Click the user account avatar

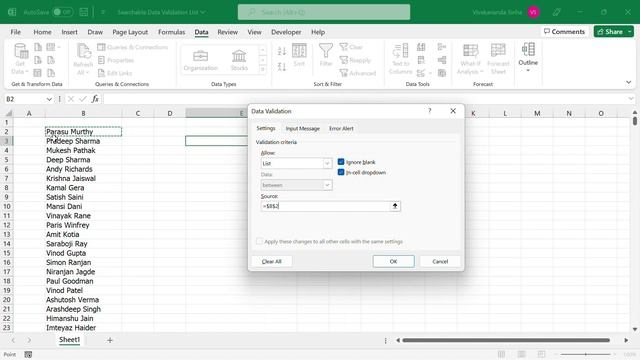(x=533, y=12)
